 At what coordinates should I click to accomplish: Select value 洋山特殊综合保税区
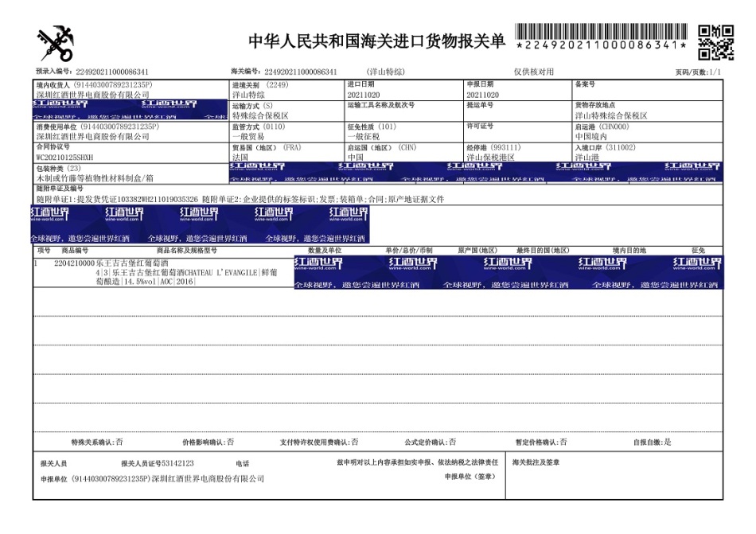coord(611,115)
